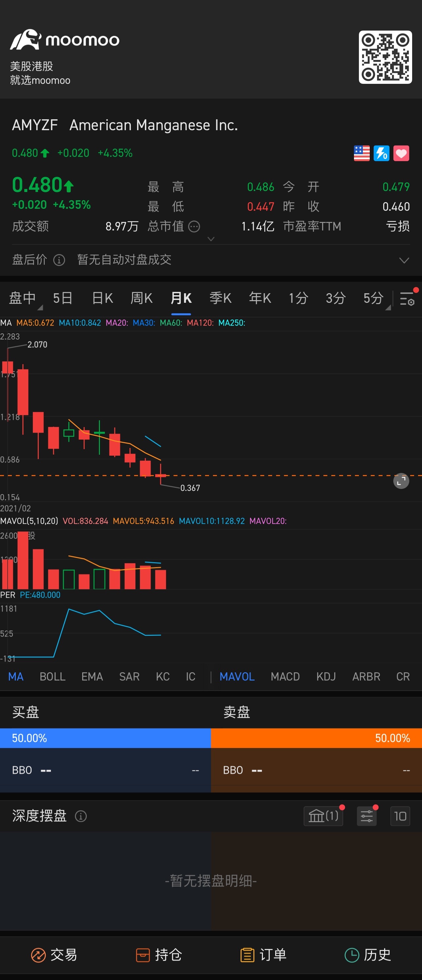Select the EMA main indicator

coord(92,677)
